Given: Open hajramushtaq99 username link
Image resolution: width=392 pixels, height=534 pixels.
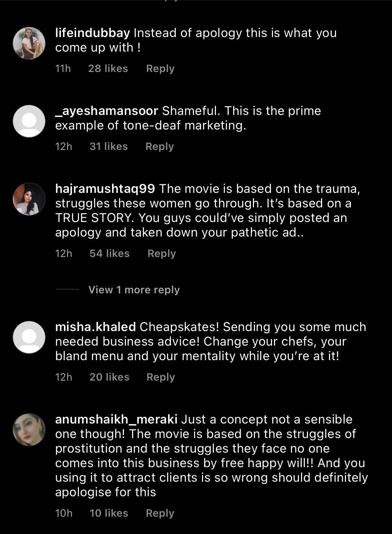Looking at the screenshot, I should (105, 189).
